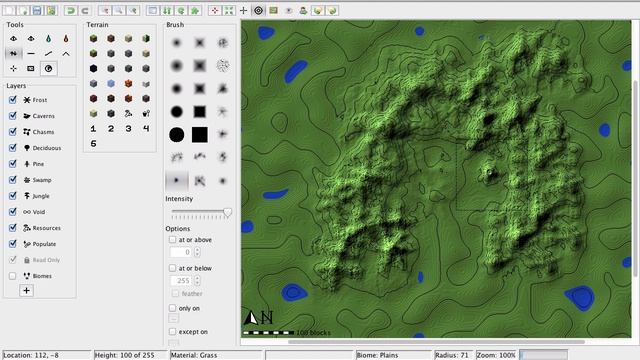Uncheck the Caverns layer checkbox
This screenshot has width=640, height=360.
pyautogui.click(x=13, y=116)
